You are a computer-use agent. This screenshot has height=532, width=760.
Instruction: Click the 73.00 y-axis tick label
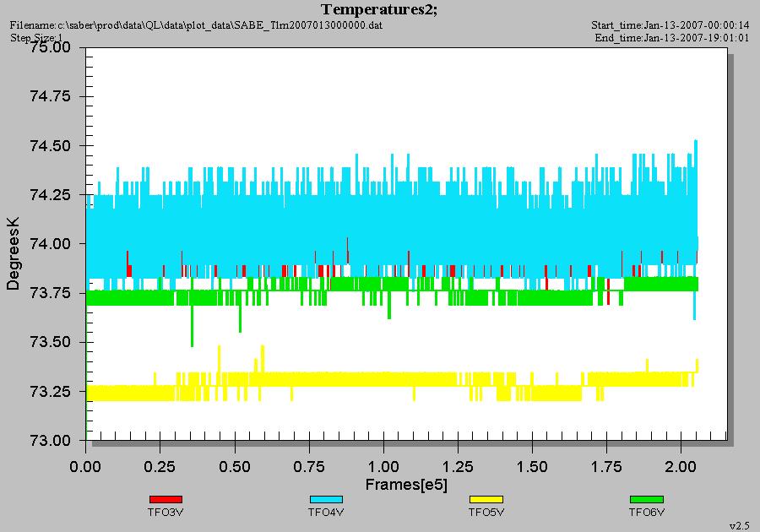[x=51, y=441]
